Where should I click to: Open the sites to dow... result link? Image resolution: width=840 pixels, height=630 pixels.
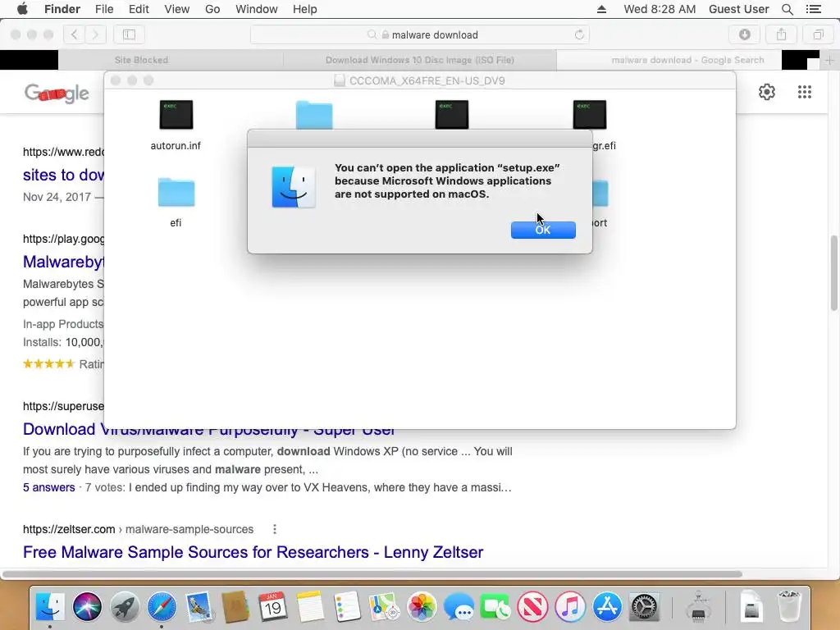[x=63, y=175]
